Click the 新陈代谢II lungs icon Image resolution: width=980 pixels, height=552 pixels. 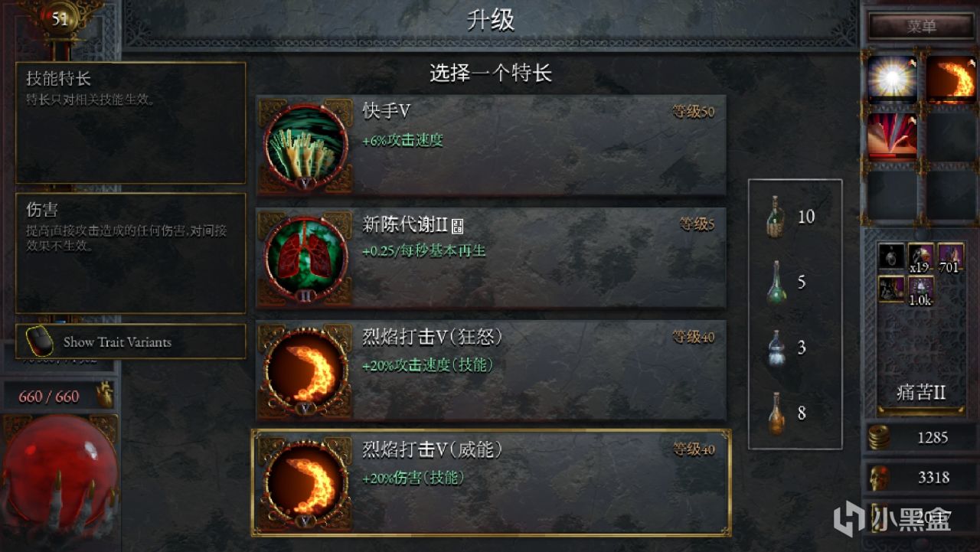coord(305,259)
